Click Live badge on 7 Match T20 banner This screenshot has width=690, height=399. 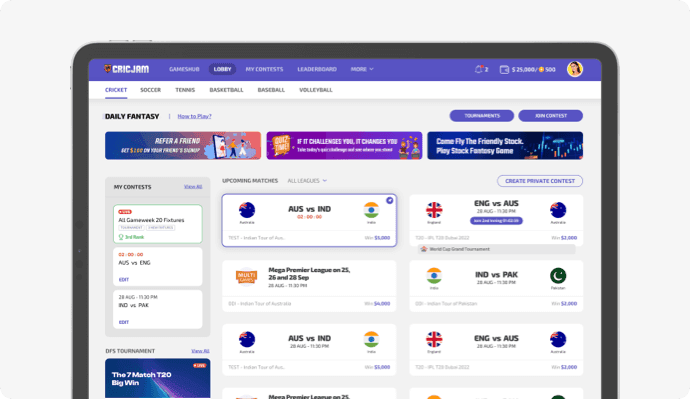199,366
